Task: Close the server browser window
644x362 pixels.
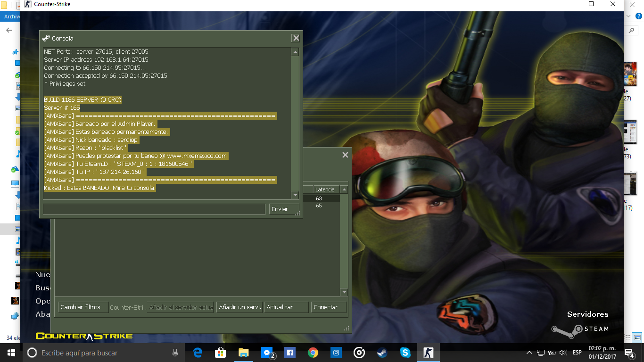Action: pos(345,155)
